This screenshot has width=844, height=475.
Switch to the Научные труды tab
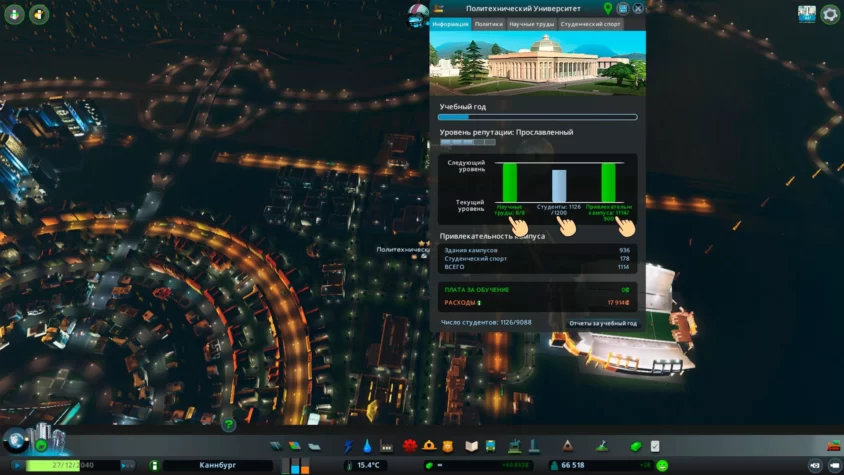pyautogui.click(x=531, y=24)
